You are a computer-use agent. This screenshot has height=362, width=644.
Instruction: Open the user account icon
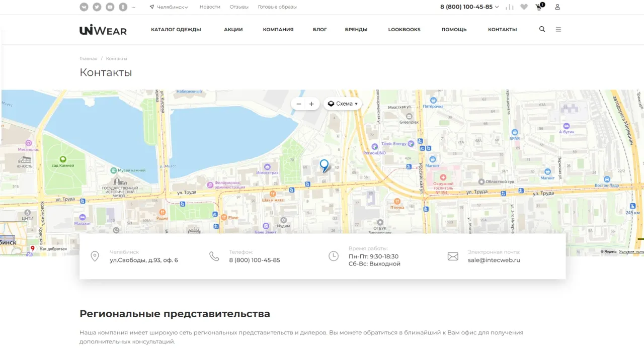click(x=557, y=7)
